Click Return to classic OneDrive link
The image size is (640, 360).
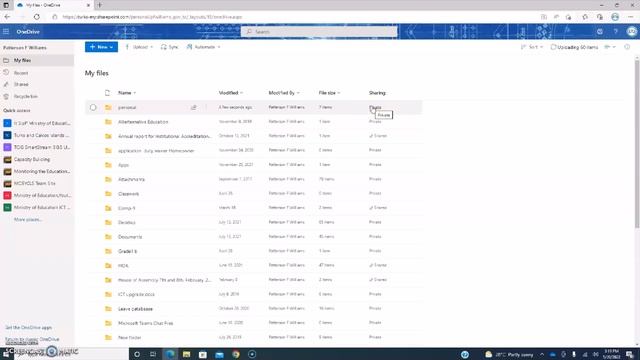pos(32,339)
